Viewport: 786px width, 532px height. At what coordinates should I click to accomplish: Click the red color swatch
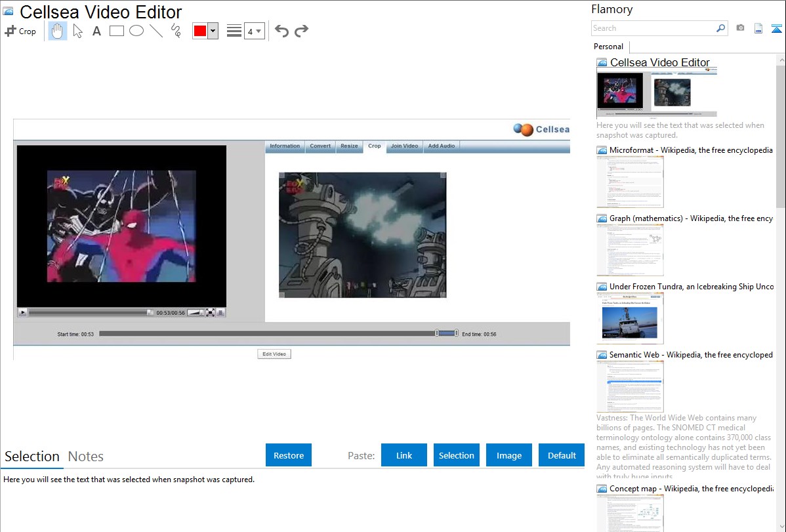[199, 31]
